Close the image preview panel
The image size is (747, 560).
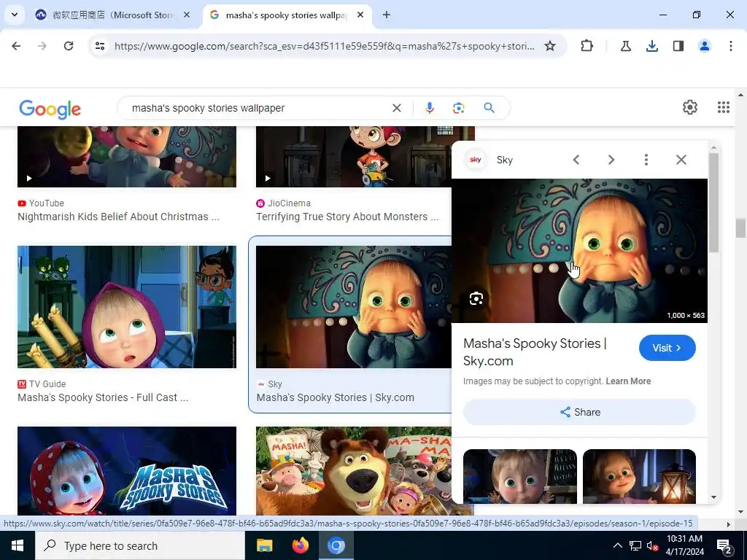(681, 160)
